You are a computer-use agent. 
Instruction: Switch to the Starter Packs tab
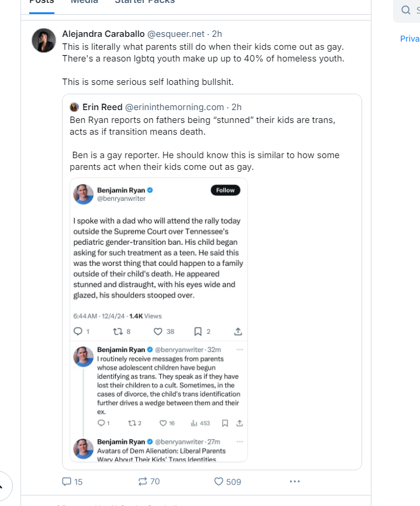point(144,2)
